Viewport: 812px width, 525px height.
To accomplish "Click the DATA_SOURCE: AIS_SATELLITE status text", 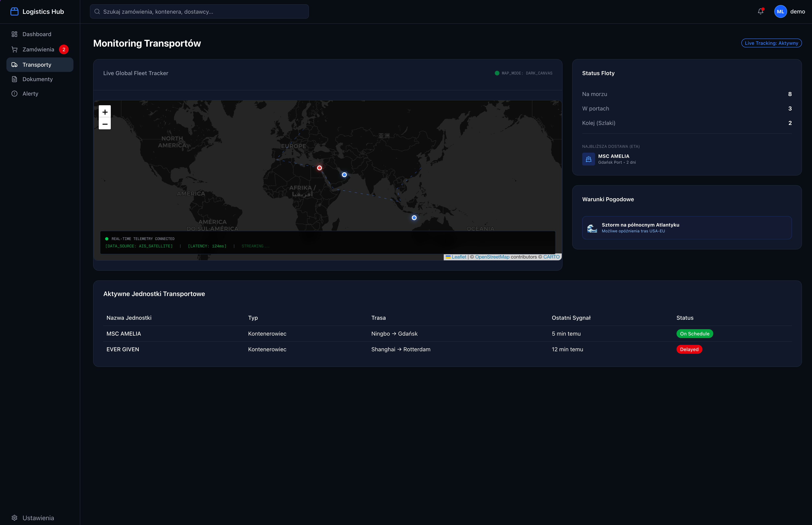I will (x=139, y=246).
